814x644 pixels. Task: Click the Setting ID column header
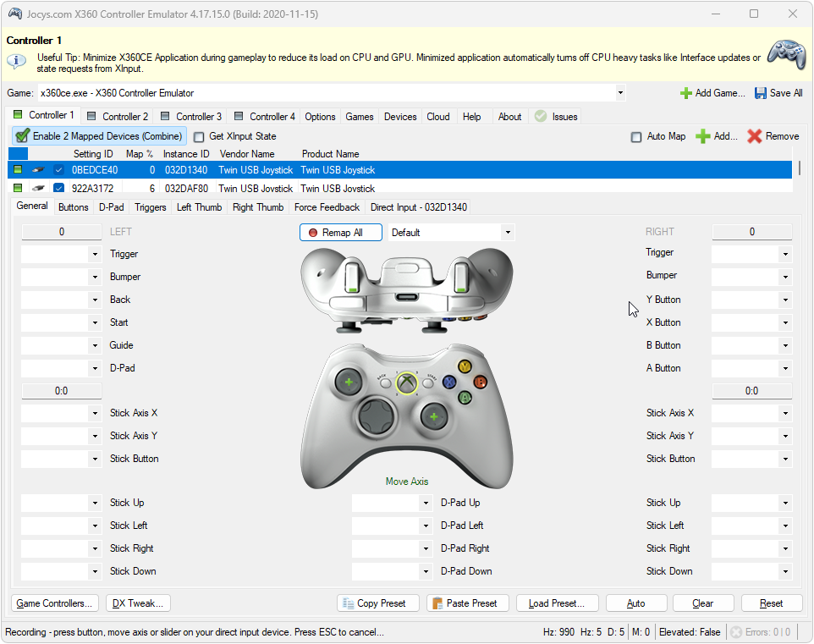(93, 154)
